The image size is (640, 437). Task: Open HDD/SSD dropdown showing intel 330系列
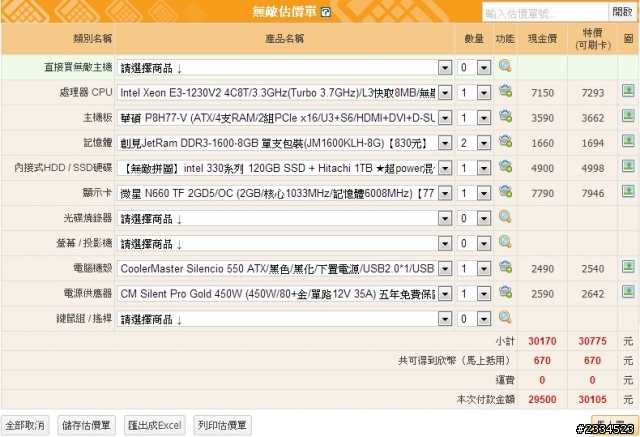pos(284,169)
